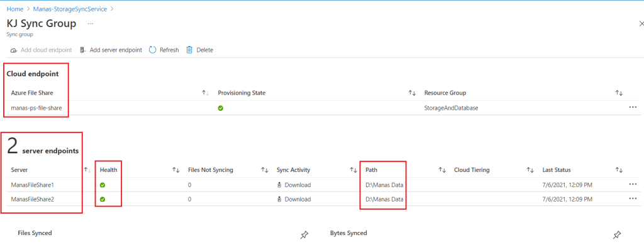This screenshot has height=247, width=644.
Task: Sort by Provisioning State column
Action: point(412,93)
